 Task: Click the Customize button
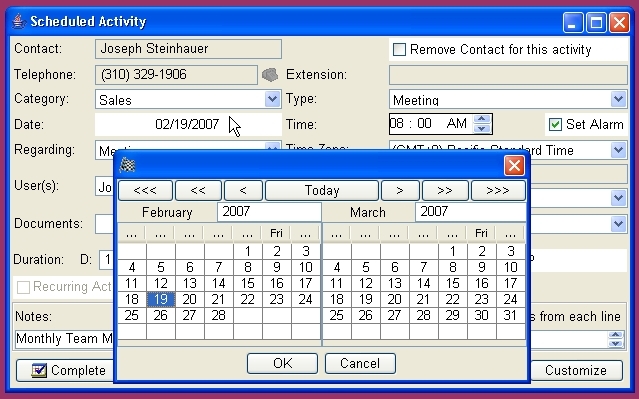(576, 370)
